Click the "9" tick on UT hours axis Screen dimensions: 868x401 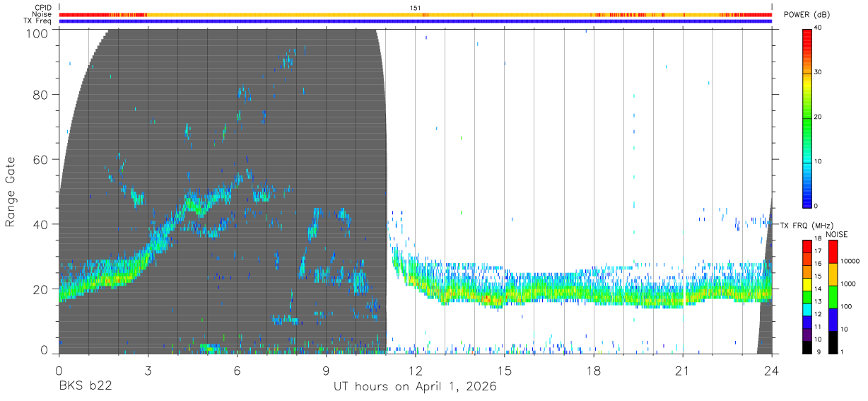pyautogui.click(x=327, y=371)
